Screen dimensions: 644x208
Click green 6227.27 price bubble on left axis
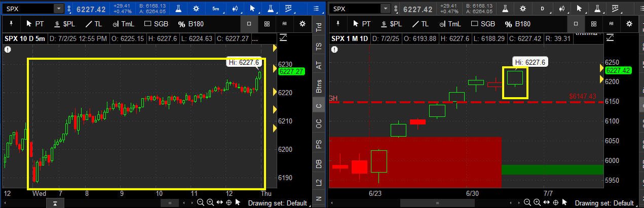(291, 72)
